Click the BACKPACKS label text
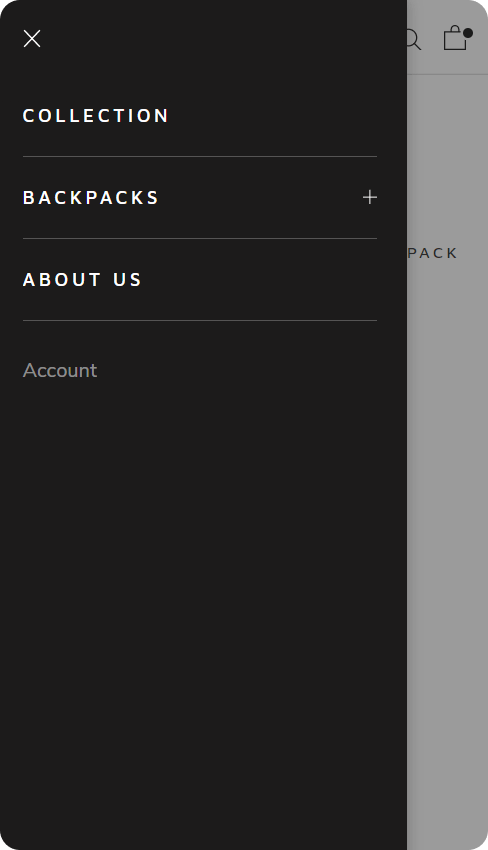 coord(91,198)
